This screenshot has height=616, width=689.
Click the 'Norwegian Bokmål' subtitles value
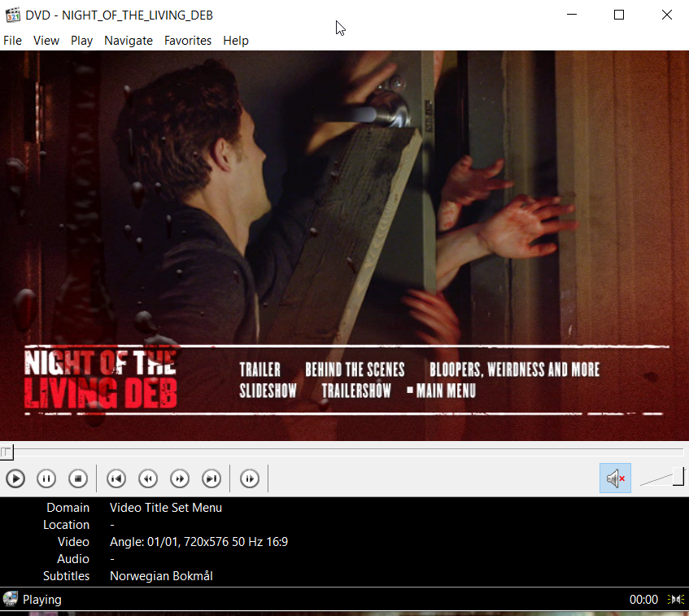point(161,575)
